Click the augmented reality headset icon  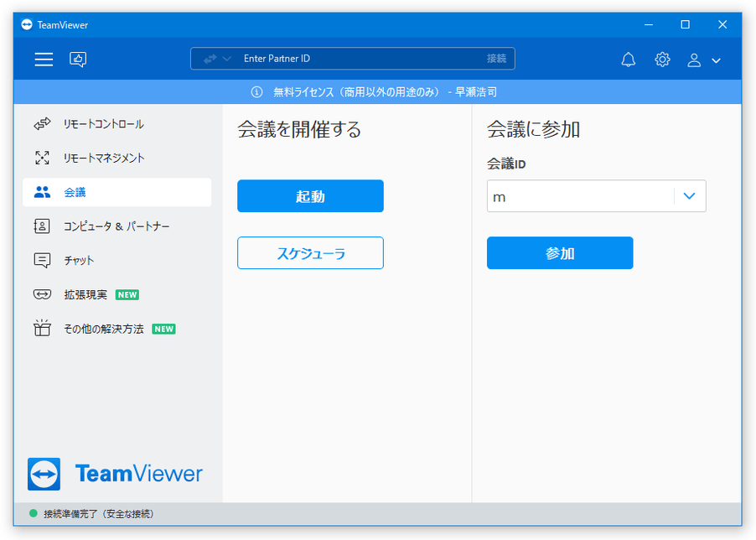42,294
